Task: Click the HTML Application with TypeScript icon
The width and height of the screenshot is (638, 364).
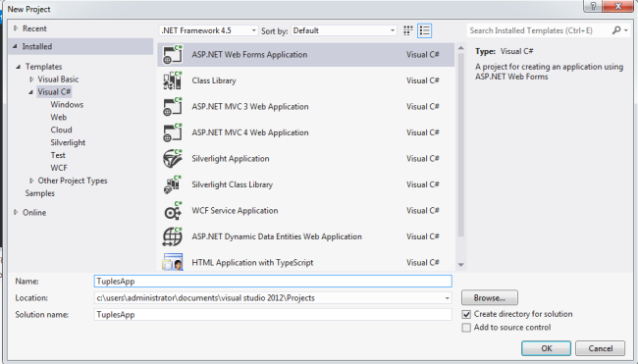Action: [x=173, y=262]
